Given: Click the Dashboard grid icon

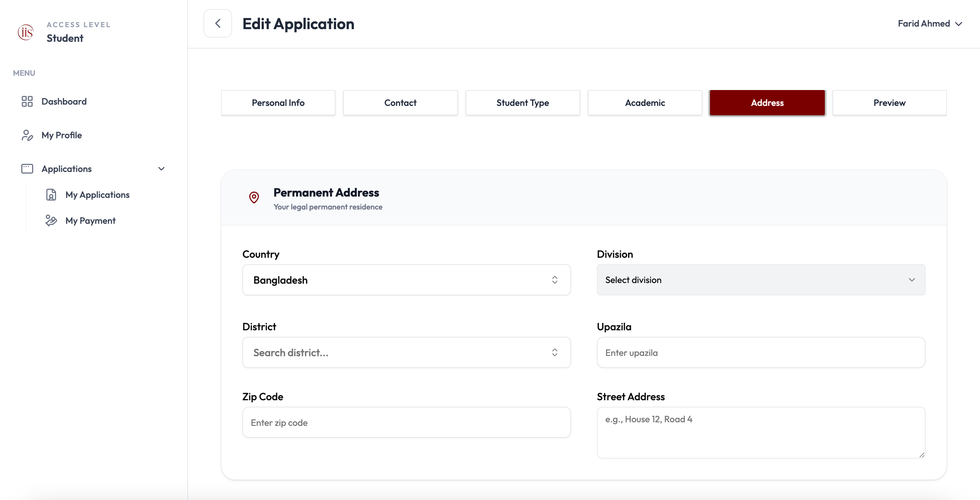Looking at the screenshot, I should pyautogui.click(x=27, y=101).
